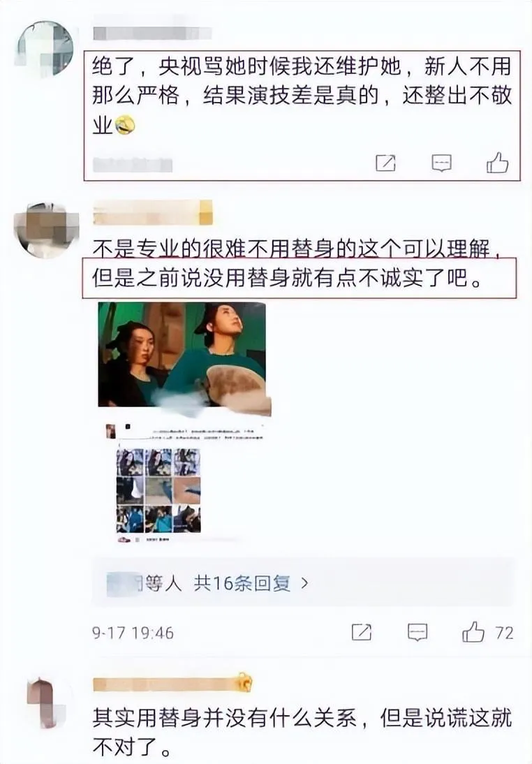Like the first comment about 央视

497,163
